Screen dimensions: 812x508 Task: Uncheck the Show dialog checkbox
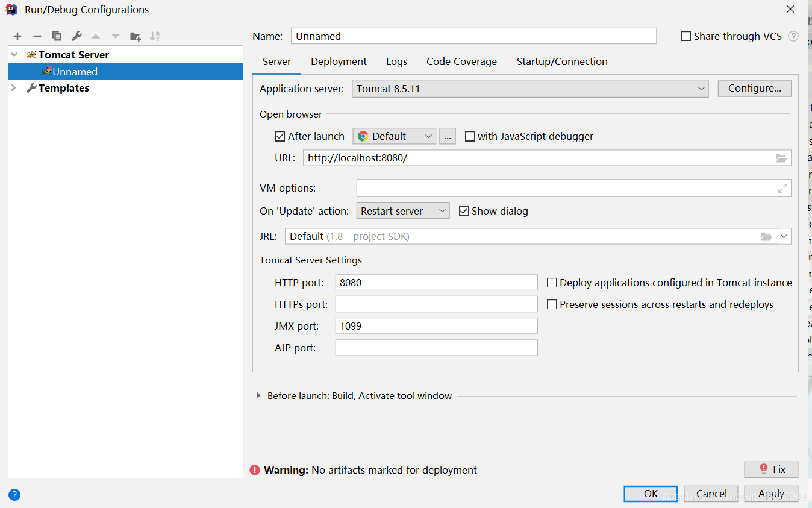pyautogui.click(x=464, y=211)
